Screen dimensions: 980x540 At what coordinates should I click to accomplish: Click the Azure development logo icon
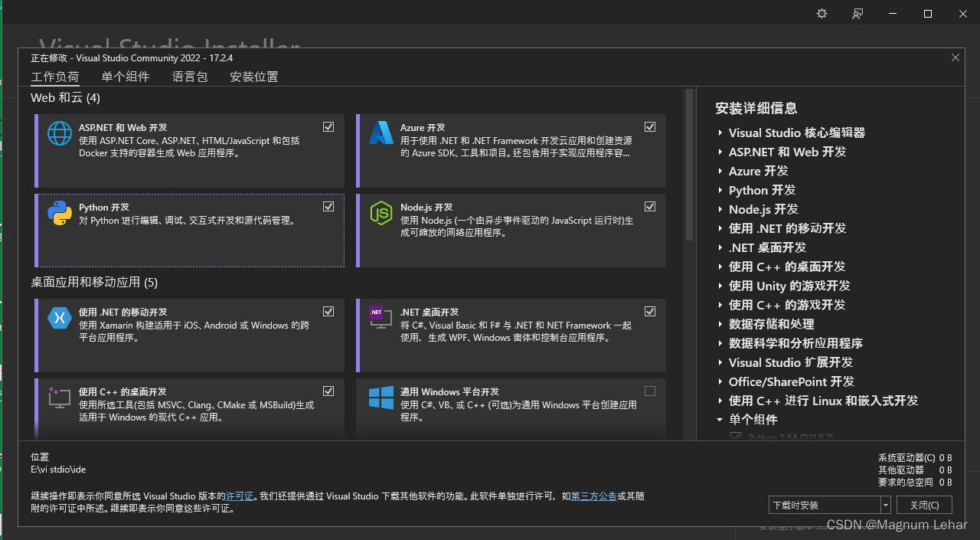381,133
